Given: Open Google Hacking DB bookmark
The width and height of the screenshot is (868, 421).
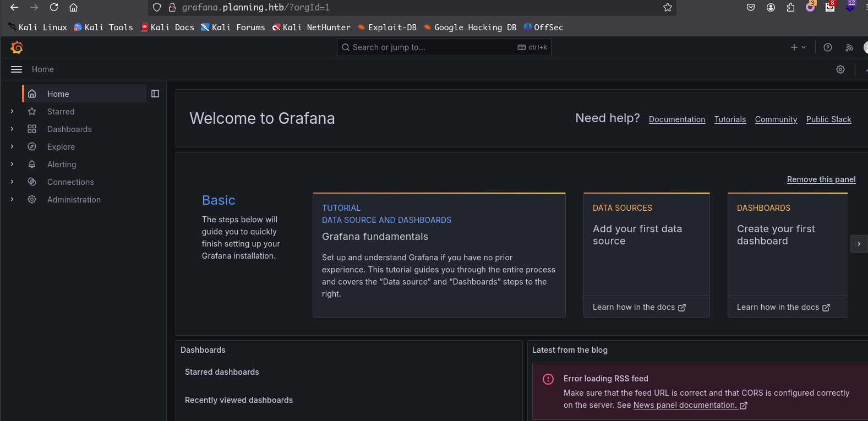Looking at the screenshot, I should pos(470,27).
